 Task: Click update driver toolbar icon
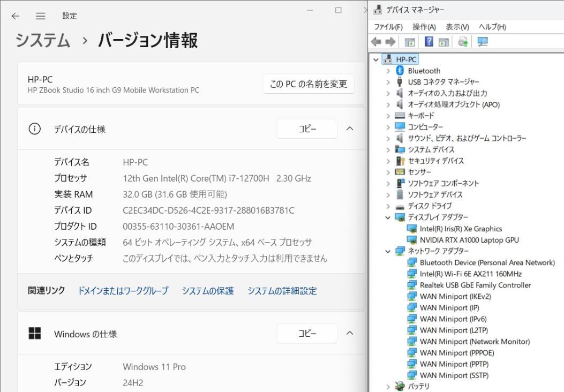tap(463, 42)
